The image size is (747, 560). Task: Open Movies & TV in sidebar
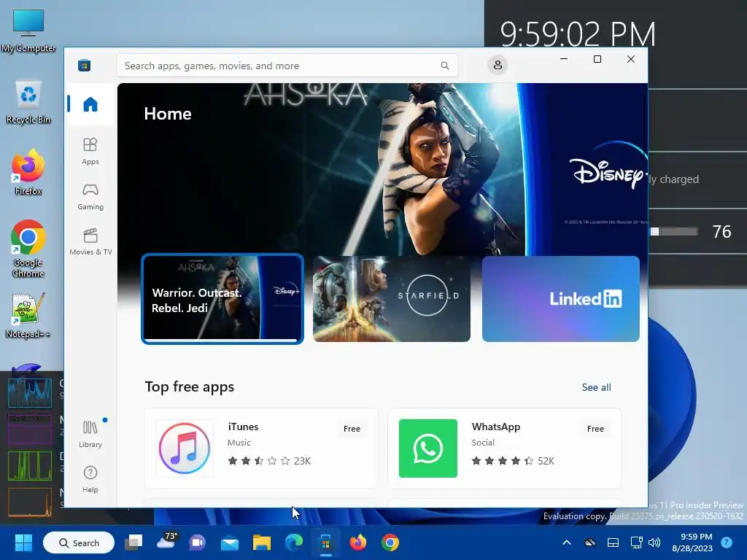pyautogui.click(x=90, y=241)
